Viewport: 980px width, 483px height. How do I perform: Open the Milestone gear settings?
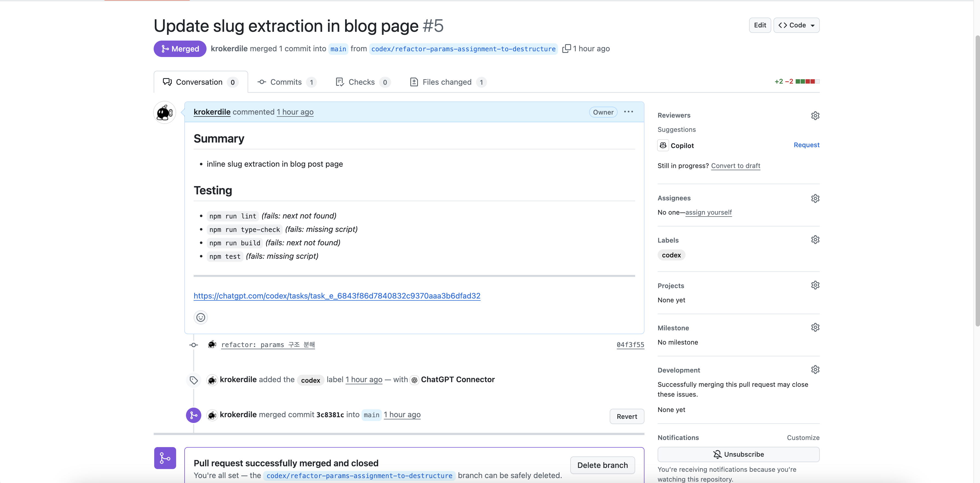coord(815,327)
